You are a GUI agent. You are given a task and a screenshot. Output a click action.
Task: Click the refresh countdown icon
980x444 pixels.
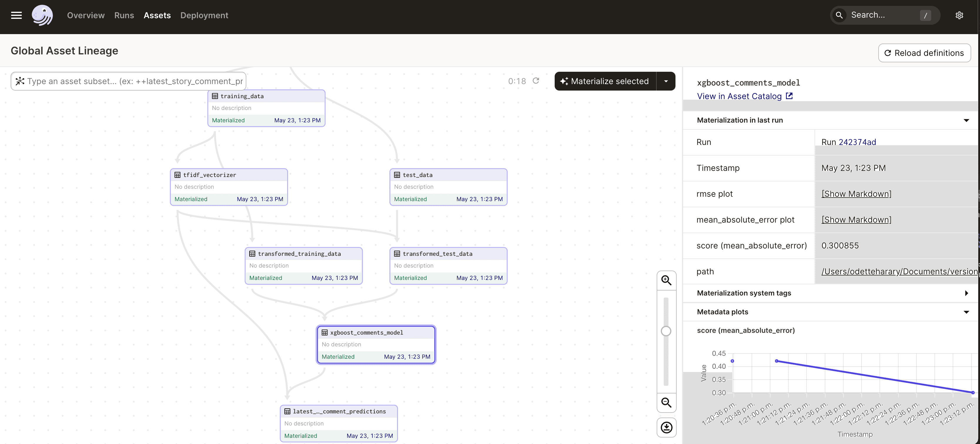[536, 81]
